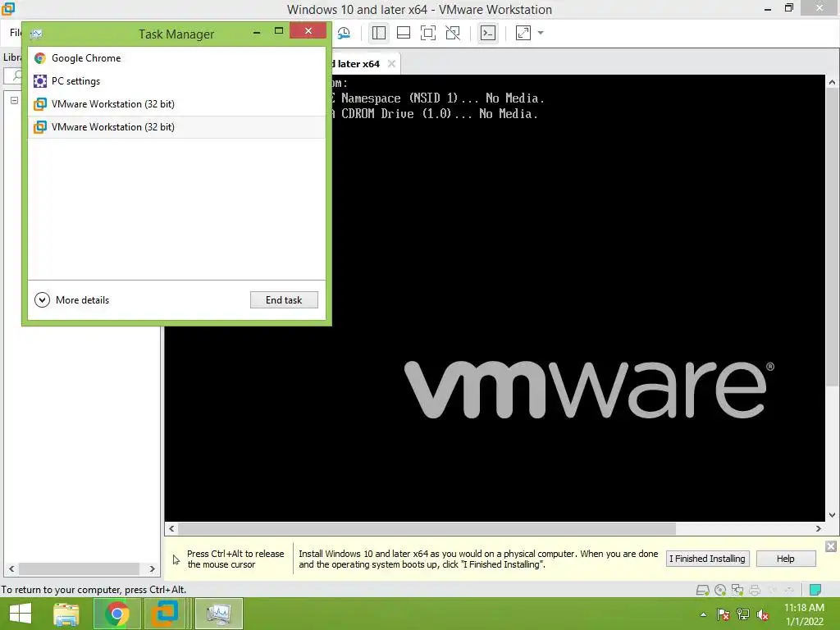
Task: Collapse the library tree minus node
Action: coord(15,100)
